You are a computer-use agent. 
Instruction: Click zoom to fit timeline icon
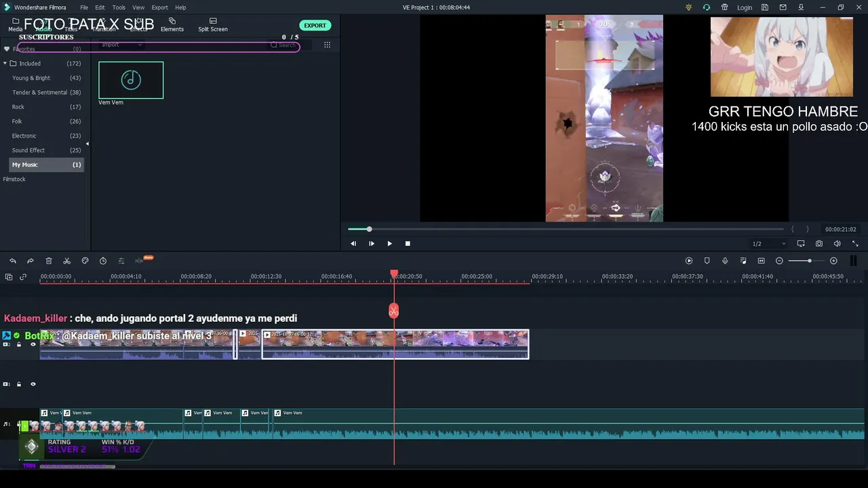point(761,261)
